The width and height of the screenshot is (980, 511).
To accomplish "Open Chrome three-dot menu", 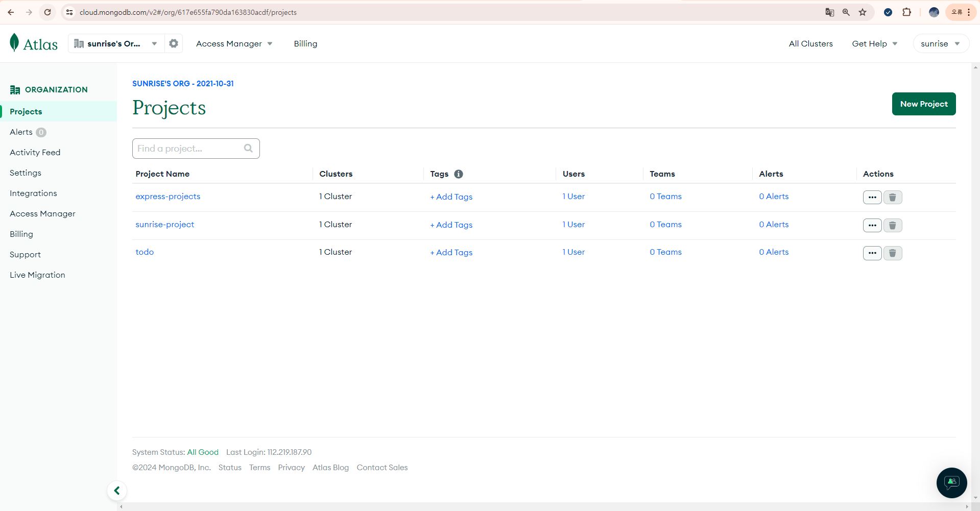I will [969, 12].
